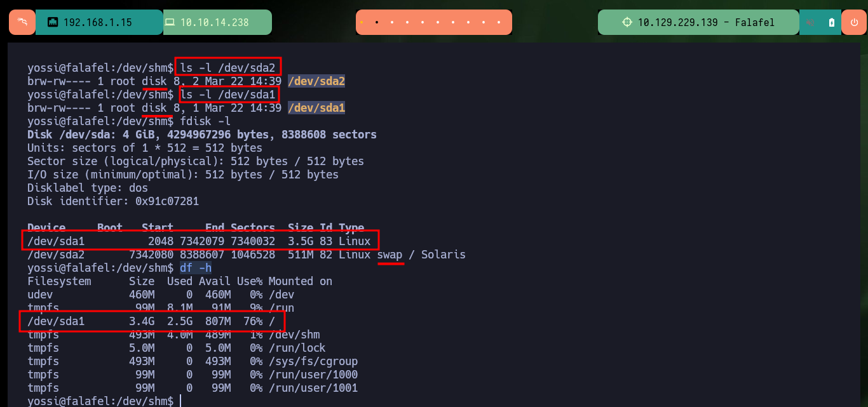Click the fdisk -l command text
Image resolution: width=868 pixels, height=407 pixels.
(205, 121)
